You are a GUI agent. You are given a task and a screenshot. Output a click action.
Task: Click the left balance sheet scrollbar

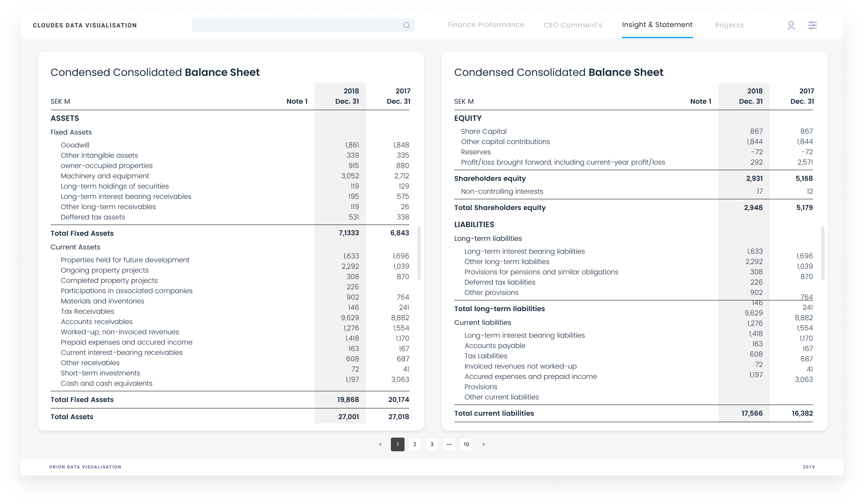(x=419, y=253)
